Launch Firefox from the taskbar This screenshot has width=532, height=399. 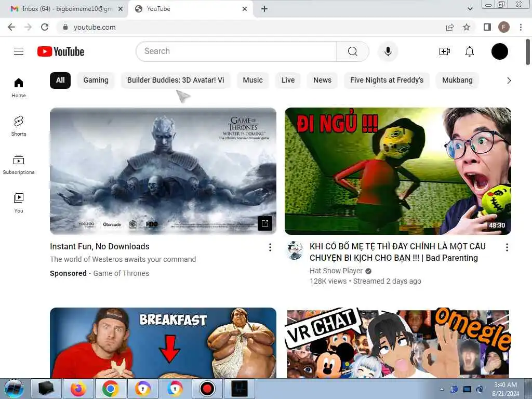pos(78,389)
